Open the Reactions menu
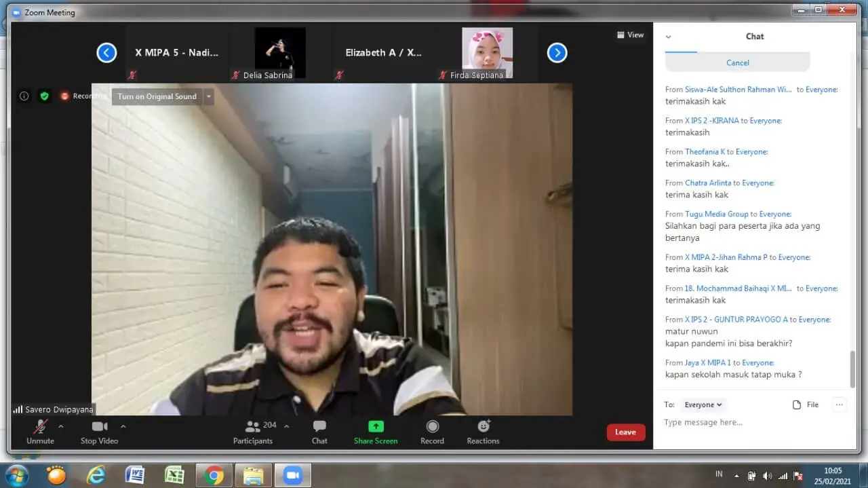 pyautogui.click(x=483, y=432)
